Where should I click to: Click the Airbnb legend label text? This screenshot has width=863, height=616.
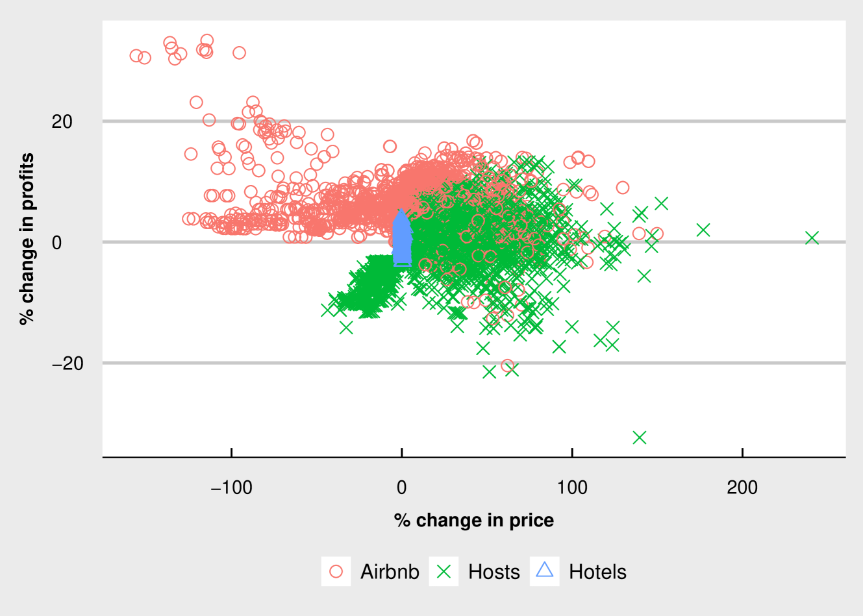click(390, 572)
